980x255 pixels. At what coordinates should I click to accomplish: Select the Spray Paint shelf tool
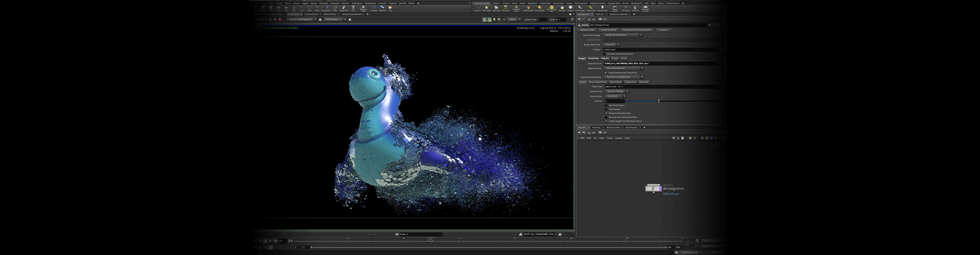click(344, 8)
